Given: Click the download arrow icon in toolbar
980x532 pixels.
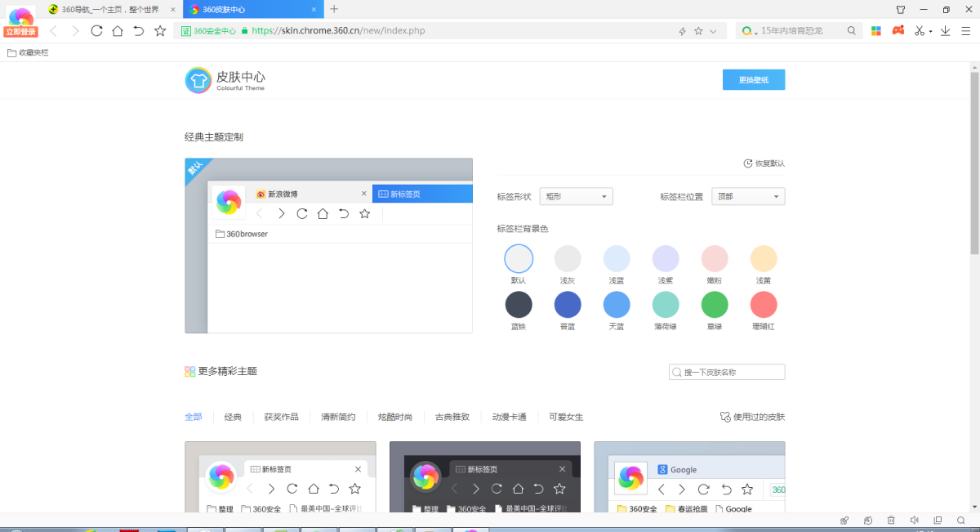Looking at the screenshot, I should pos(945,31).
